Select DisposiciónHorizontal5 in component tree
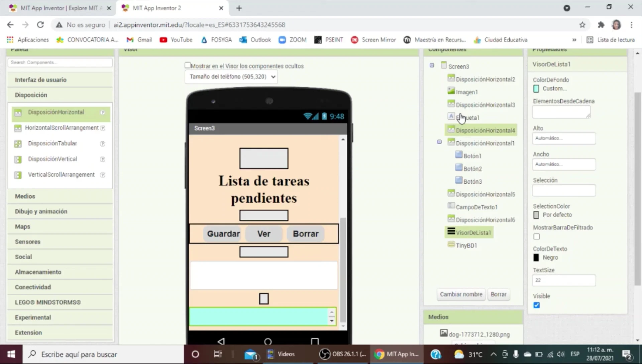Image resolution: width=642 pixels, height=364 pixels. tap(485, 194)
